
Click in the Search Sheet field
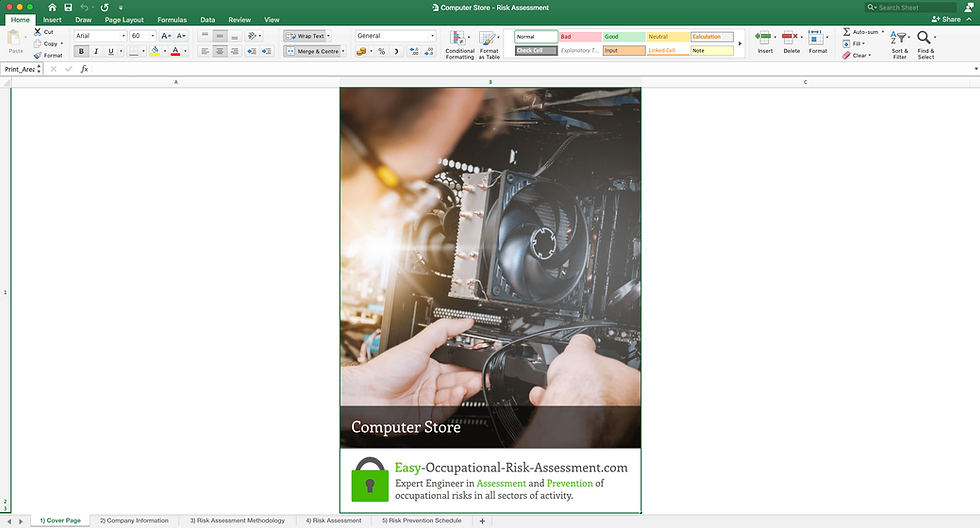coord(911,7)
